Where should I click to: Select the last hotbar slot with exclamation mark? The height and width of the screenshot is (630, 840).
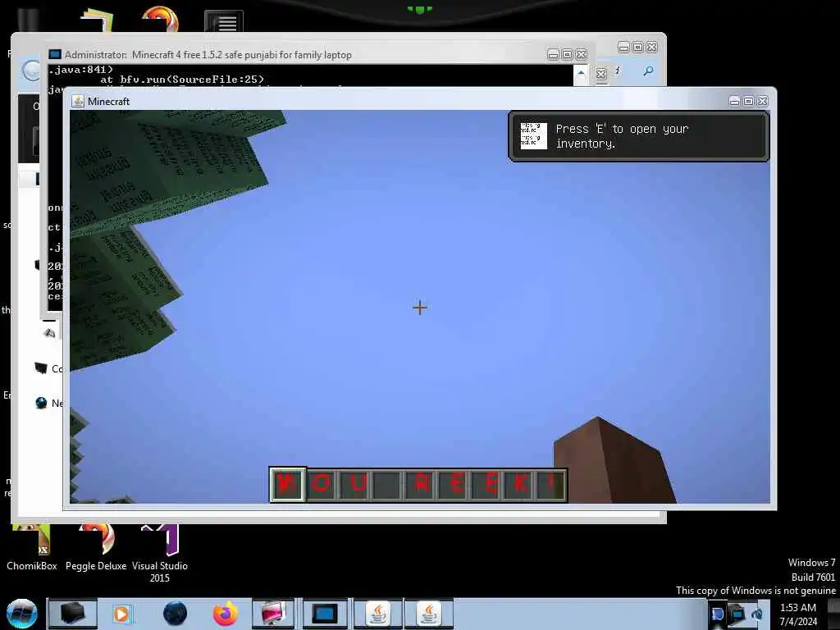pos(550,485)
